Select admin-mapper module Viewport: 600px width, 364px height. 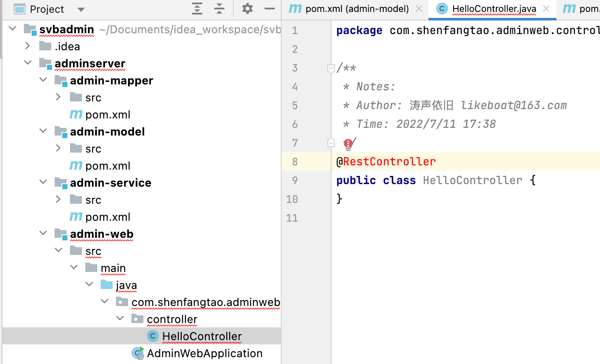[111, 80]
